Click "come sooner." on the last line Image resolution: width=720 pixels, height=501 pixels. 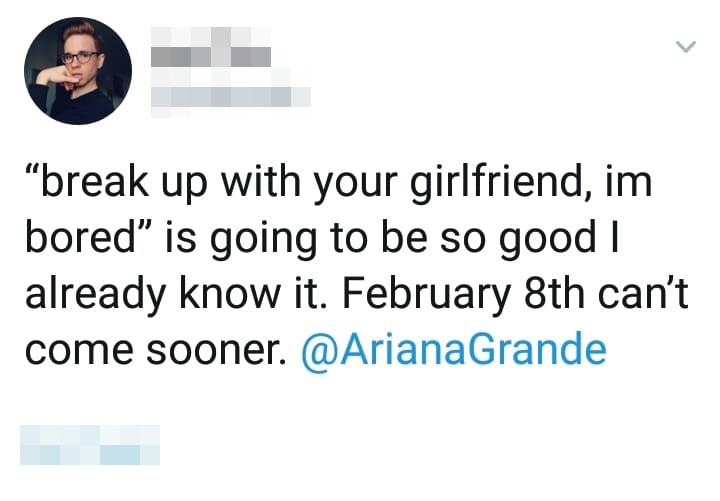[x=156, y=350]
